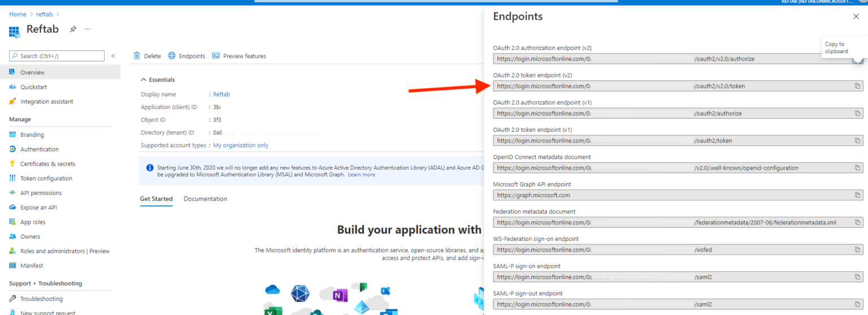Click My organization only link
The image size is (868, 315).
(x=241, y=145)
